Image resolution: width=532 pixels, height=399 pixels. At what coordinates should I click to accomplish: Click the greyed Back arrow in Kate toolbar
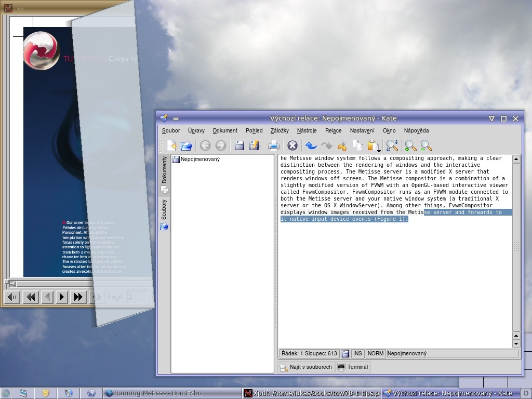(x=205, y=145)
